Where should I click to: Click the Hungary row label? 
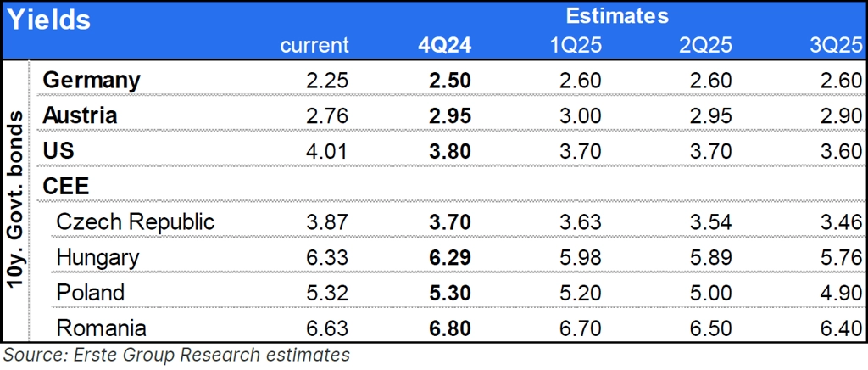[97, 257]
